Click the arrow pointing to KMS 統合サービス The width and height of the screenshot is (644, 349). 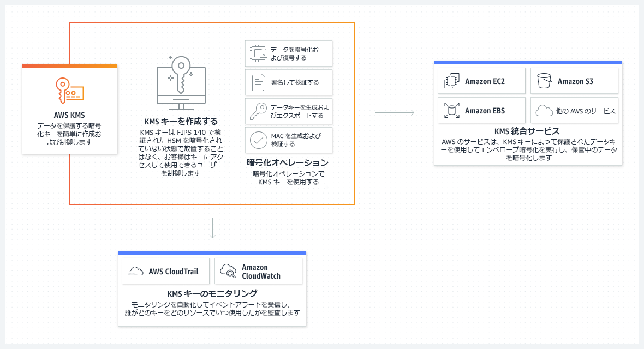click(x=394, y=112)
